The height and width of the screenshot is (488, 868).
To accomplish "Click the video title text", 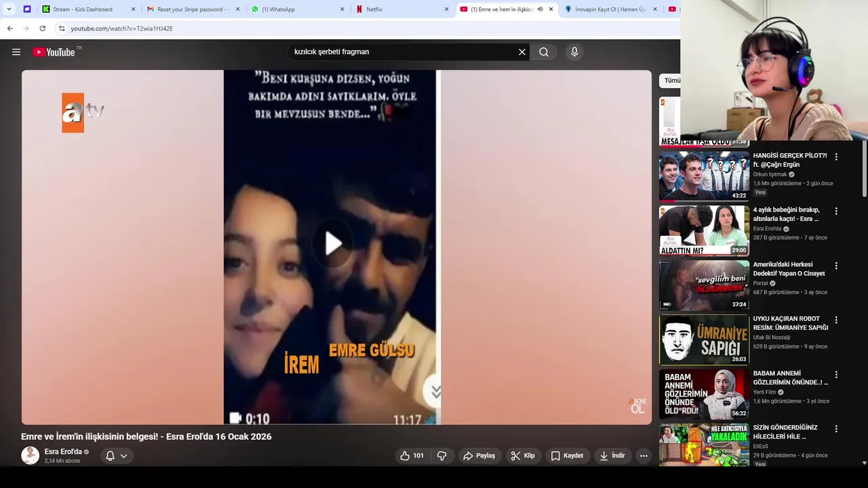I will tap(146, 436).
